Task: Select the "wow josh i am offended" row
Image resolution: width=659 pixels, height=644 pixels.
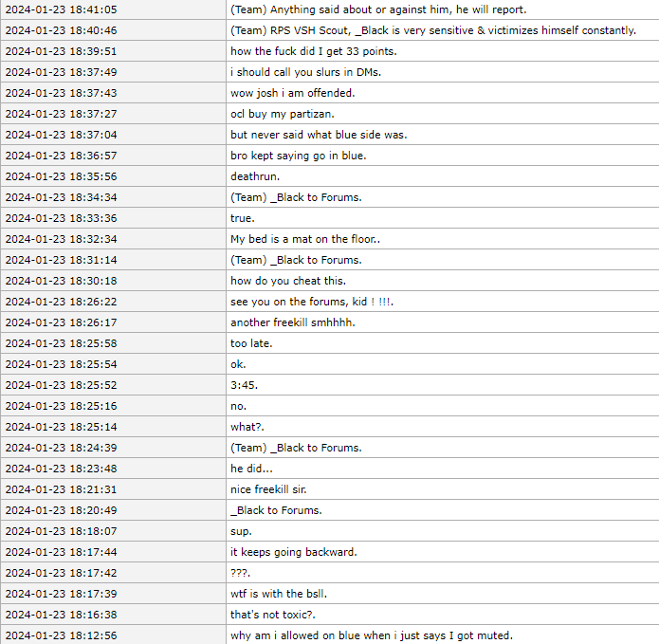Action: click(x=292, y=93)
